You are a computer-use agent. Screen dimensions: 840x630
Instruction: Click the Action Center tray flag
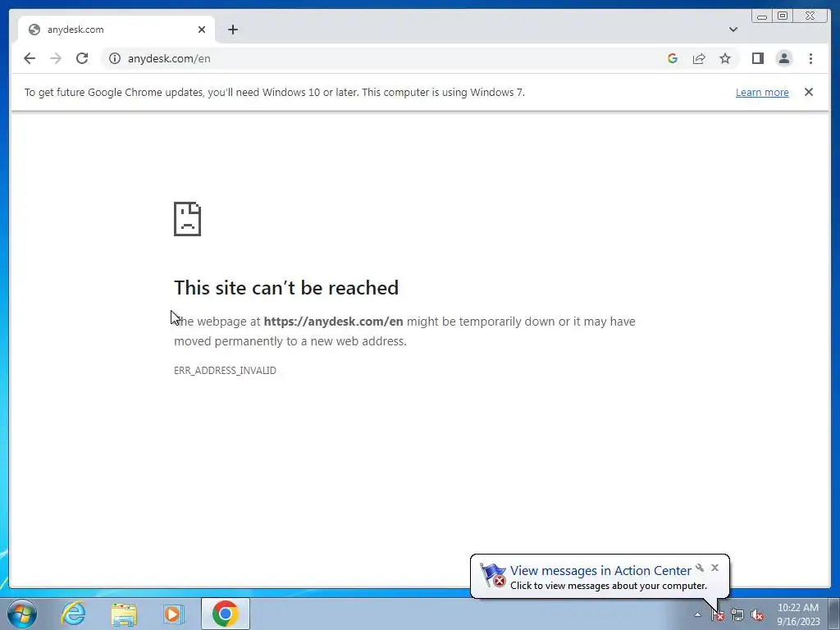click(x=717, y=615)
